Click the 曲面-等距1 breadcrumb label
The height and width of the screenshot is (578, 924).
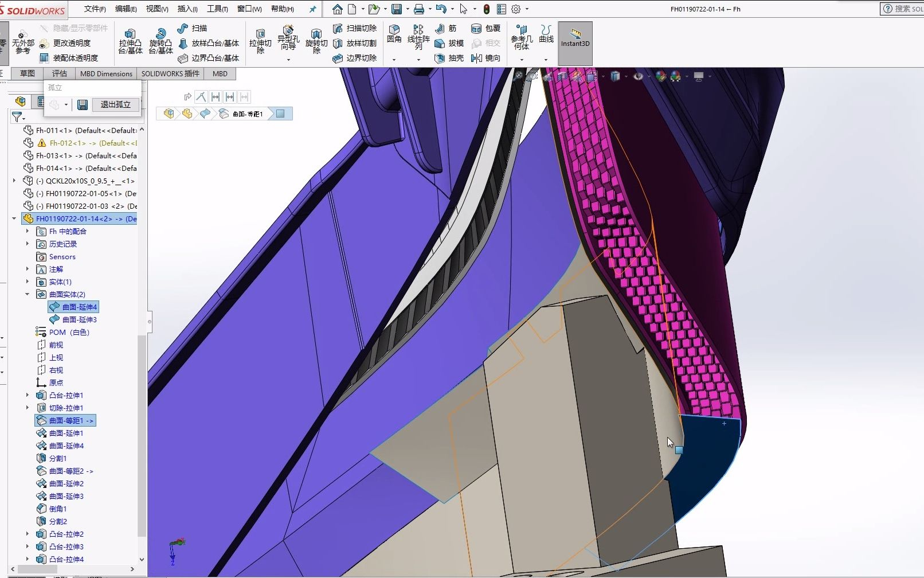point(248,114)
